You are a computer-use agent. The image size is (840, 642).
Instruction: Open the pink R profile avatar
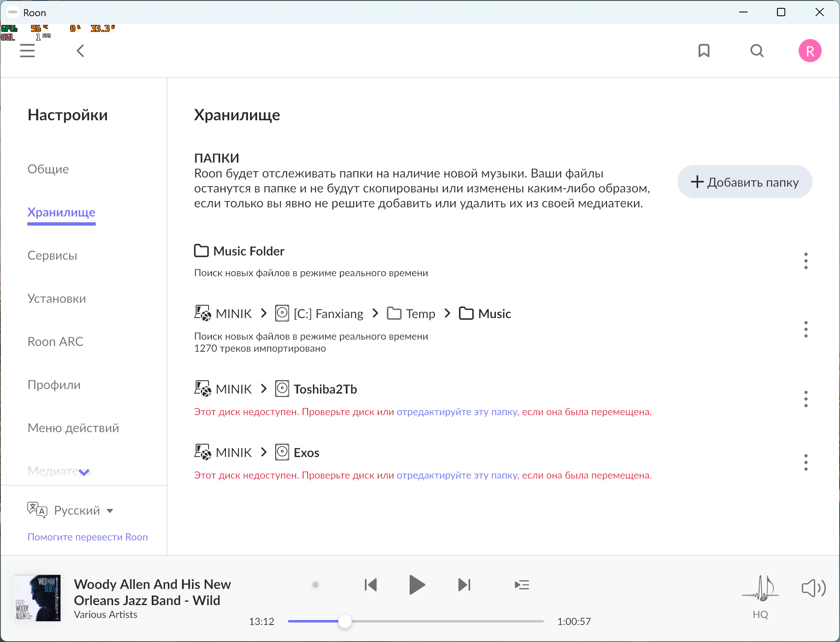(810, 51)
